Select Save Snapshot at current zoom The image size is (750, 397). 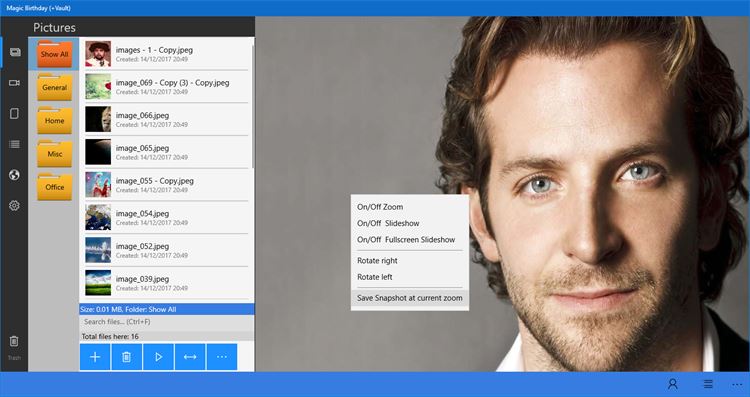click(x=409, y=298)
